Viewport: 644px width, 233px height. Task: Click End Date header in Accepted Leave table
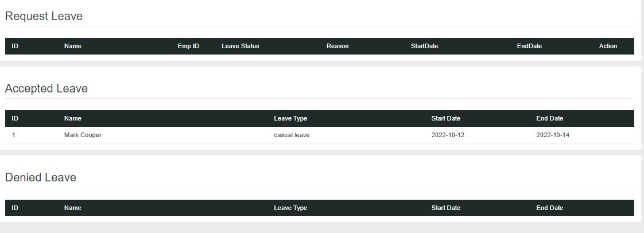click(549, 119)
